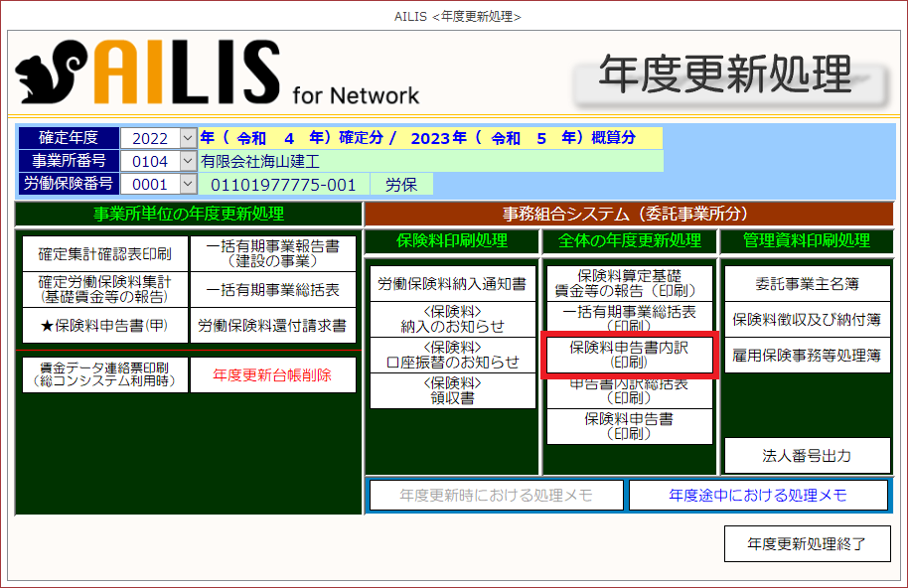Open 口座振替のお知らせ button

(x=452, y=355)
